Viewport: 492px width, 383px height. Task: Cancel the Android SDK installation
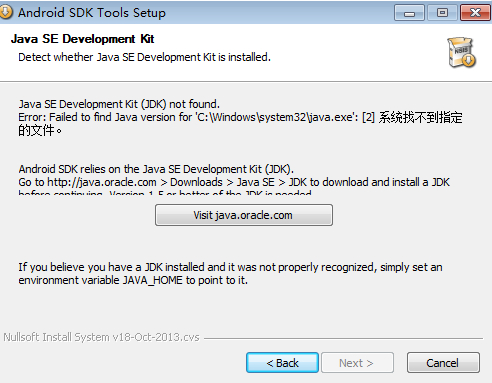pyautogui.click(x=443, y=363)
